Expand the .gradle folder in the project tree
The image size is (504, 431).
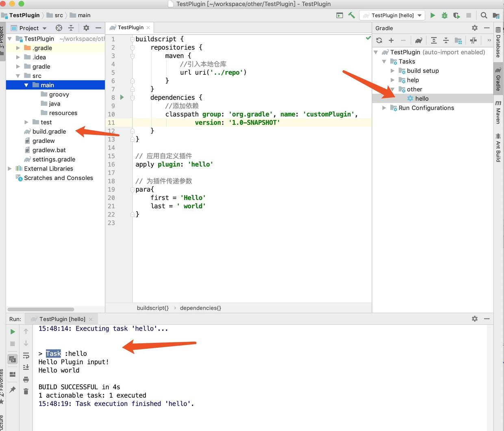18,48
